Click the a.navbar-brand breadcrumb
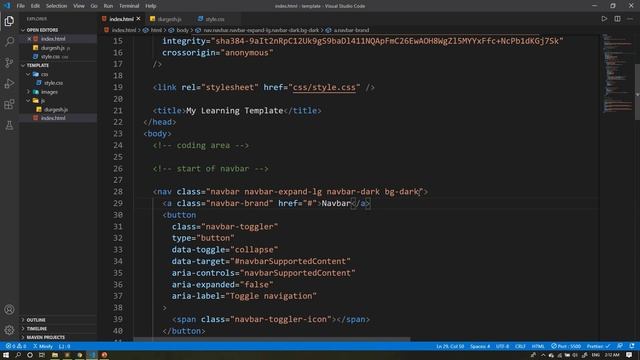Screen dimensions: 640x360 (348, 30)
